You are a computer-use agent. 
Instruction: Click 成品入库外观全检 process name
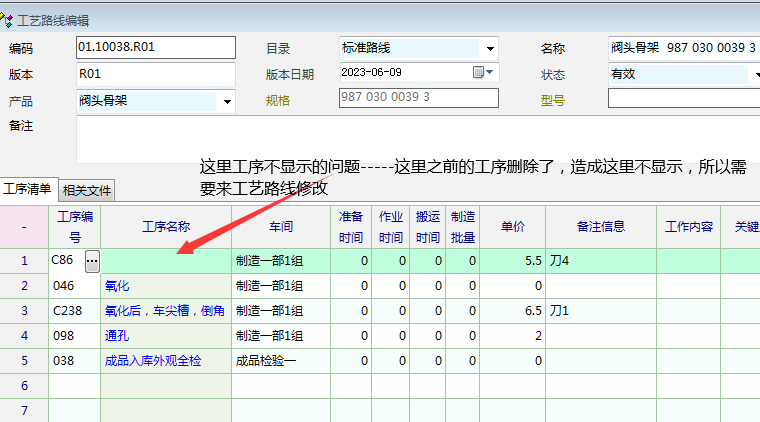165,360
